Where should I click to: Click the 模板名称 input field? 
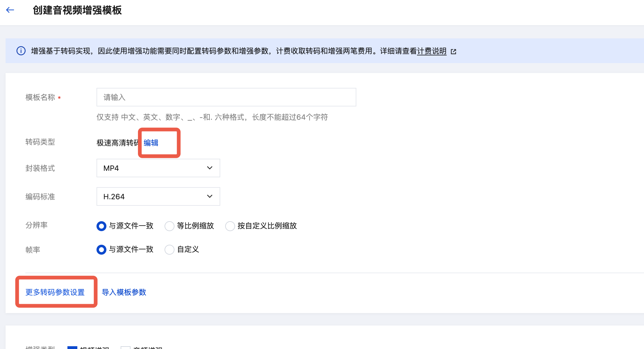click(x=226, y=97)
